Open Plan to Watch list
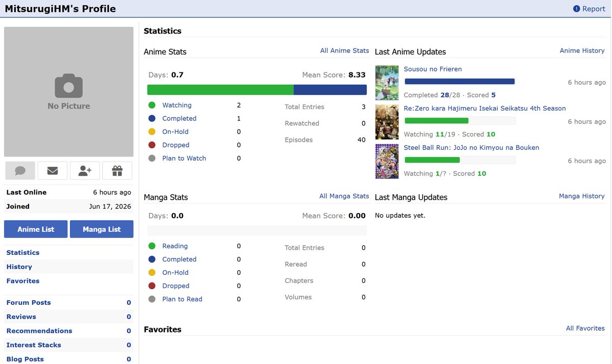 [x=184, y=158]
